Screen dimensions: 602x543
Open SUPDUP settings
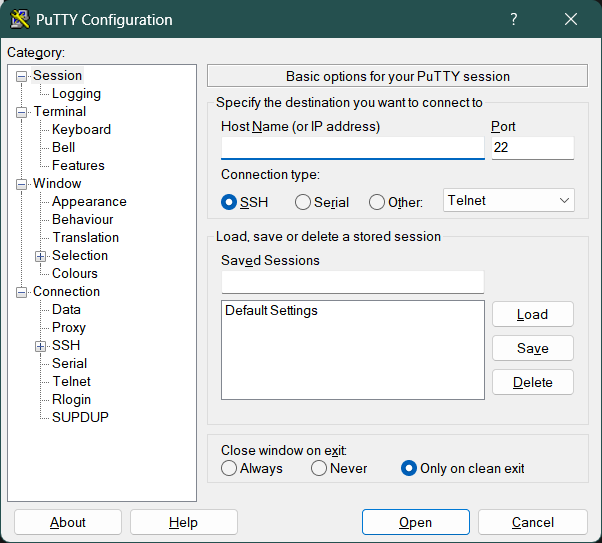coord(80,417)
